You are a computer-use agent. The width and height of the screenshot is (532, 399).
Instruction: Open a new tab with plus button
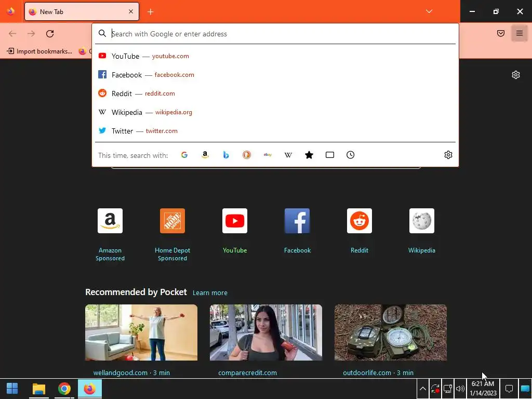pos(151,12)
